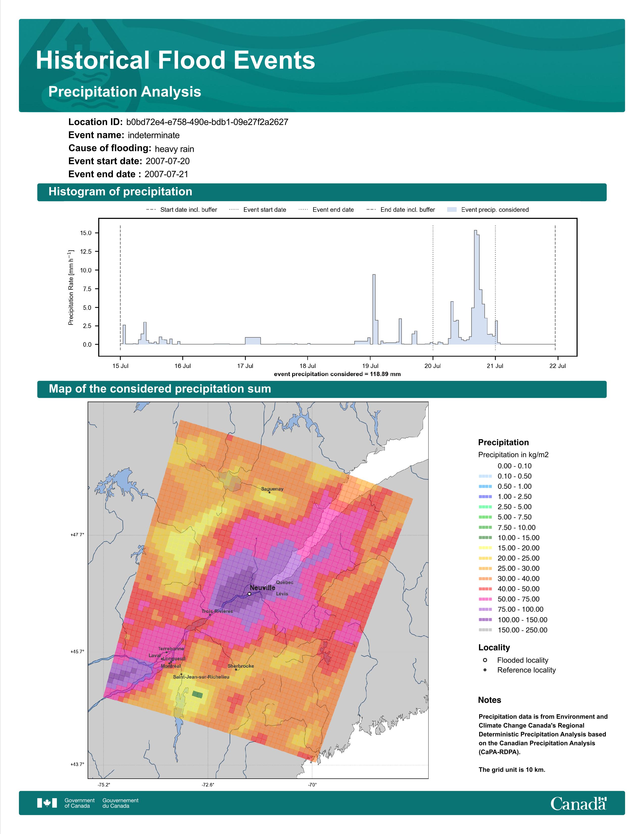Click the 'End date incl. buffer' dashed legend marker
Viewport: 644px width, 834px height.
371,210
